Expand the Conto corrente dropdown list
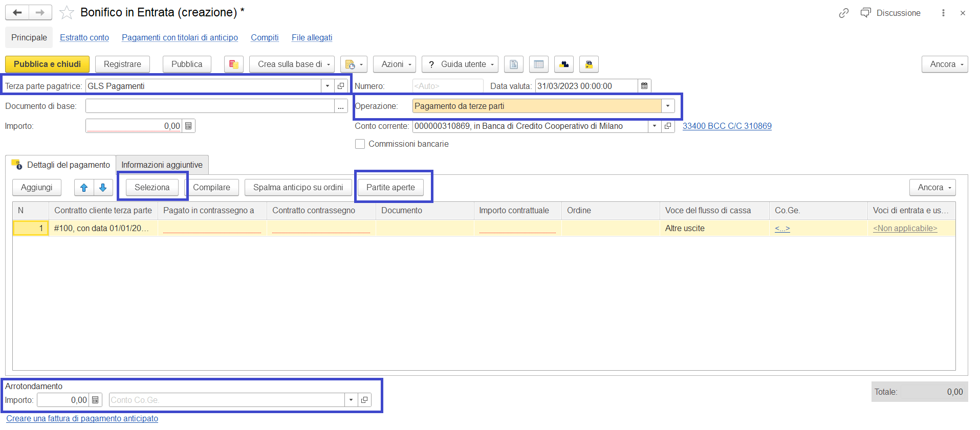The image size is (980, 430). [655, 126]
